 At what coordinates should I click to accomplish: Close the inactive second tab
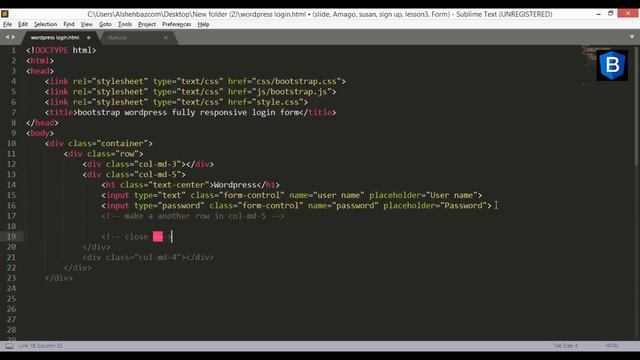click(x=166, y=38)
